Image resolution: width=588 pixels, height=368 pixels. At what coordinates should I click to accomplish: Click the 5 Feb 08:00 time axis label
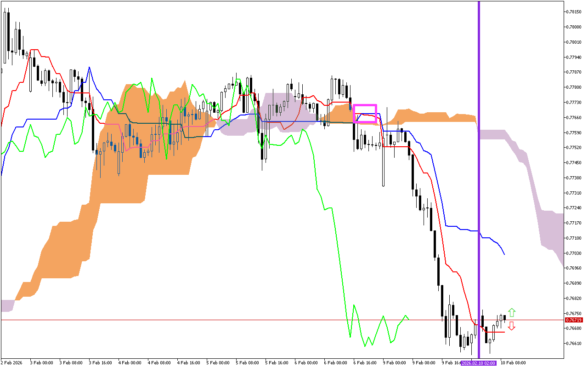[x=248, y=363]
